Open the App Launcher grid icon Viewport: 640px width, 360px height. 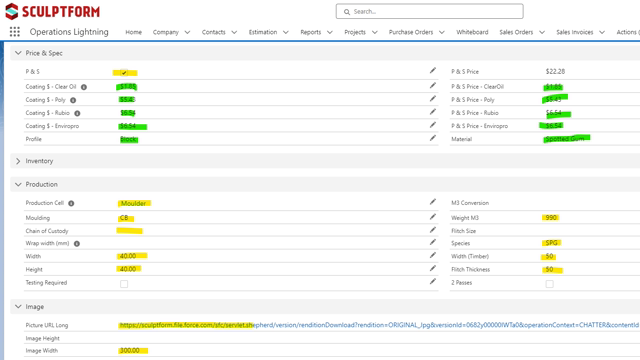pos(15,32)
